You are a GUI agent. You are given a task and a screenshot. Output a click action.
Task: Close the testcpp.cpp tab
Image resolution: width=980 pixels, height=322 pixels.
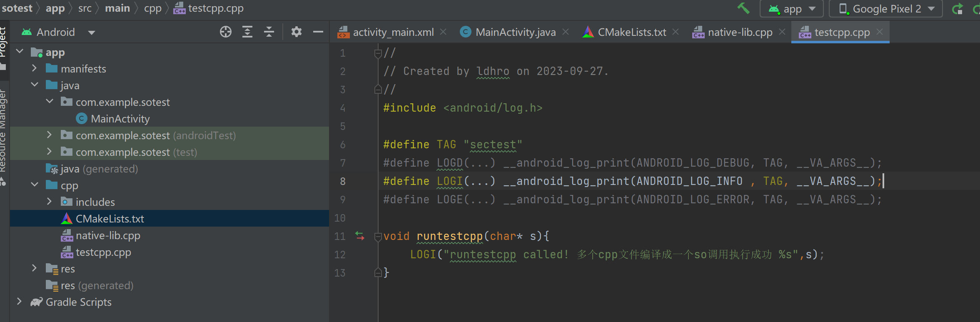click(x=880, y=32)
